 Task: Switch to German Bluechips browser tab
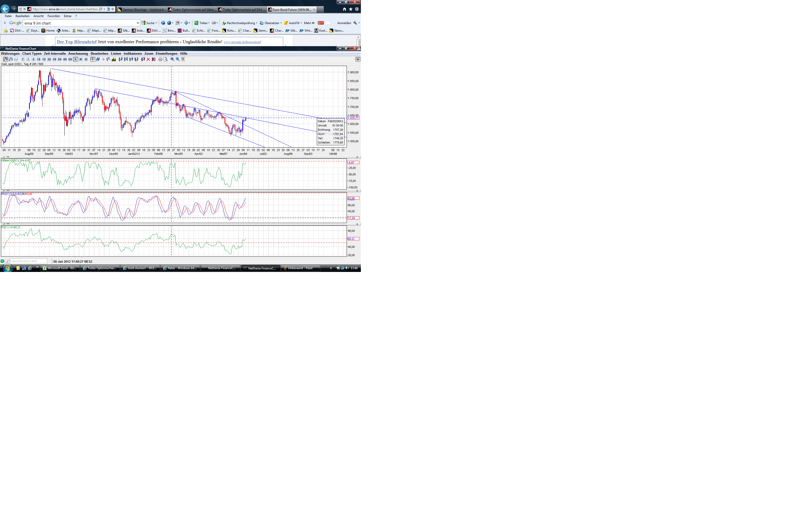point(142,10)
